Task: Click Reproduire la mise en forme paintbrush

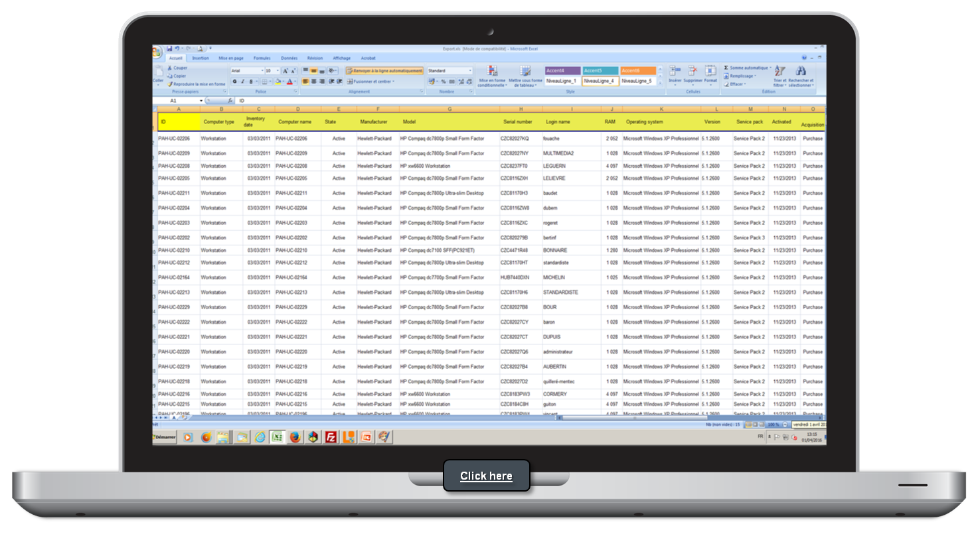Action: (x=196, y=84)
